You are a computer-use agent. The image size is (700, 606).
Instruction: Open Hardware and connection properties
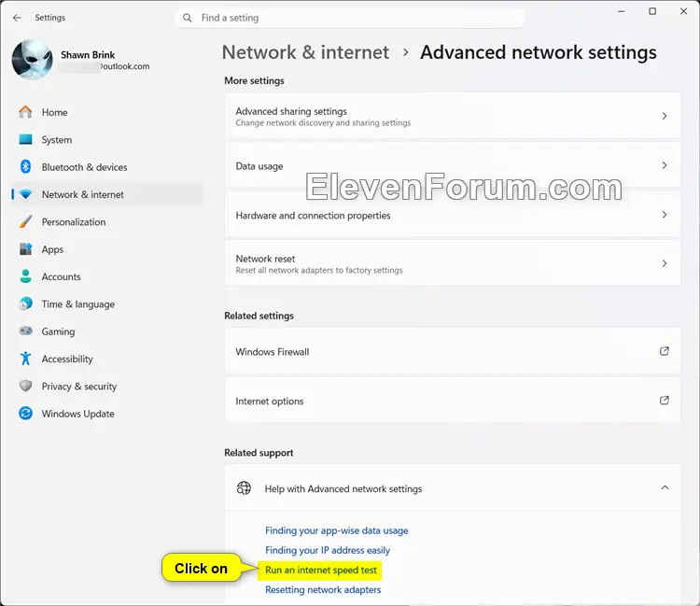pyautogui.click(x=453, y=215)
